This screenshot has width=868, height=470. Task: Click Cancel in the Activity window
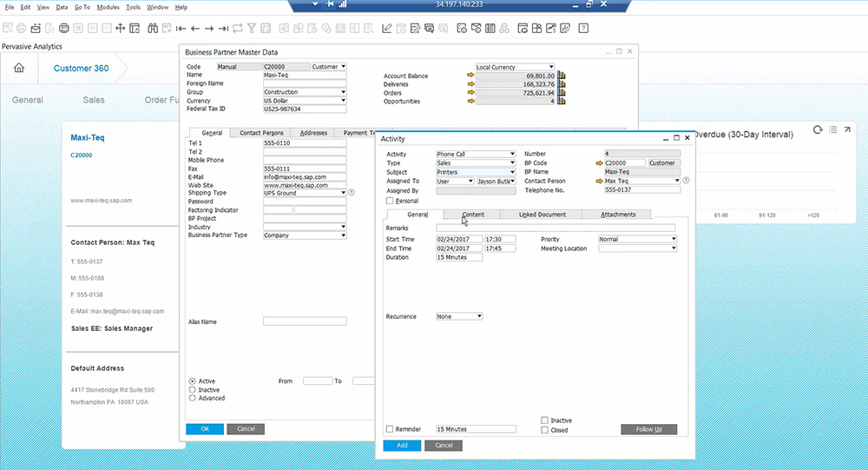click(x=444, y=445)
